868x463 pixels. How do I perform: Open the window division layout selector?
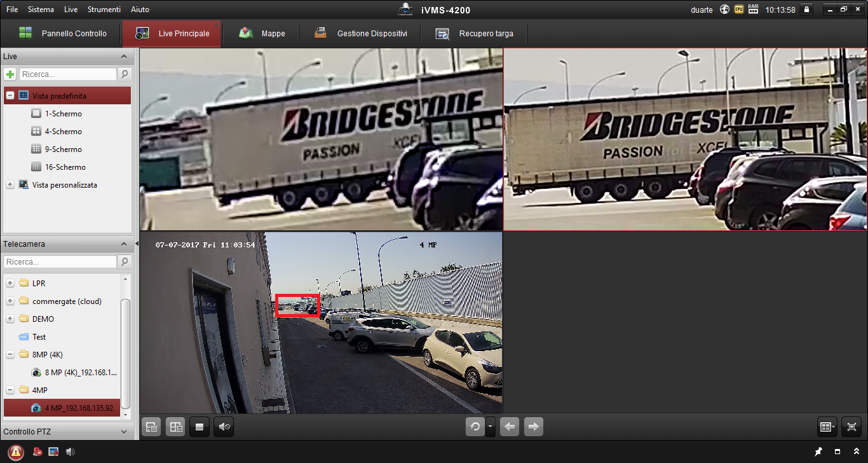[827, 427]
